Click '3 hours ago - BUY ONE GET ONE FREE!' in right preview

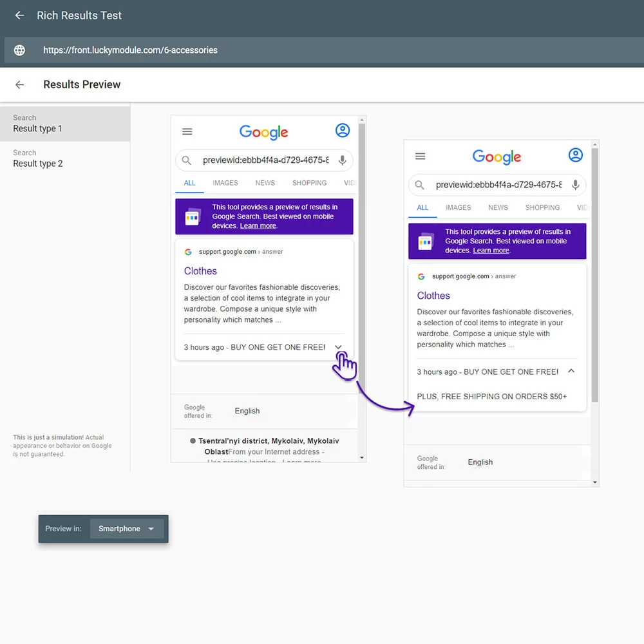coord(487,372)
